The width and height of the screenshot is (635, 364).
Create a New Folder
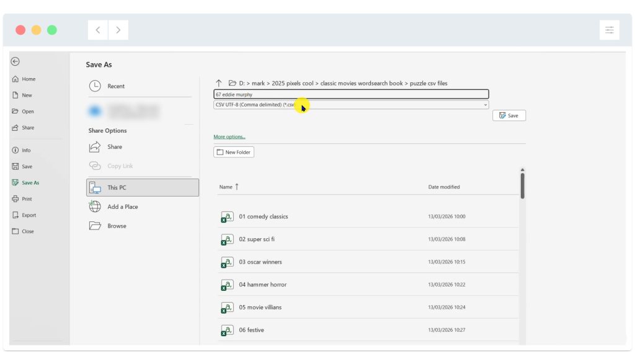(x=234, y=153)
